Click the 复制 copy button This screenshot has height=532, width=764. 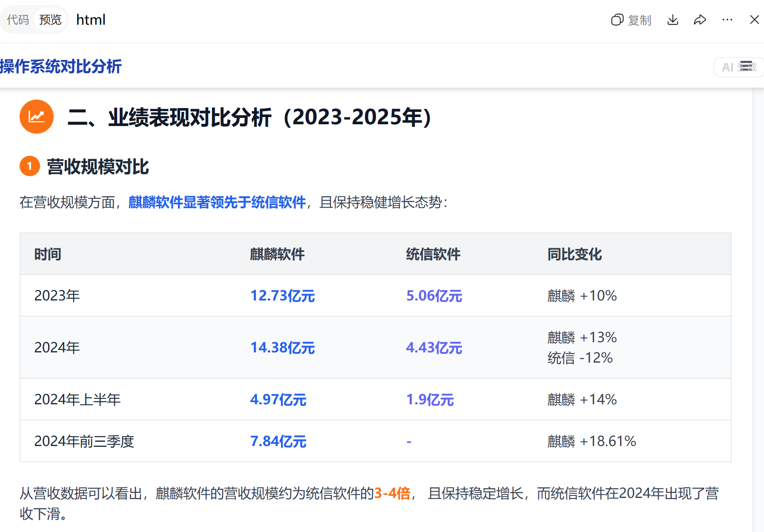coord(631,20)
